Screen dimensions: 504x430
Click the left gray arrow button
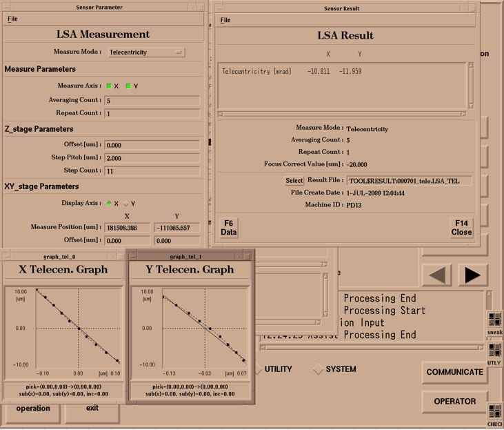pyautogui.click(x=437, y=275)
